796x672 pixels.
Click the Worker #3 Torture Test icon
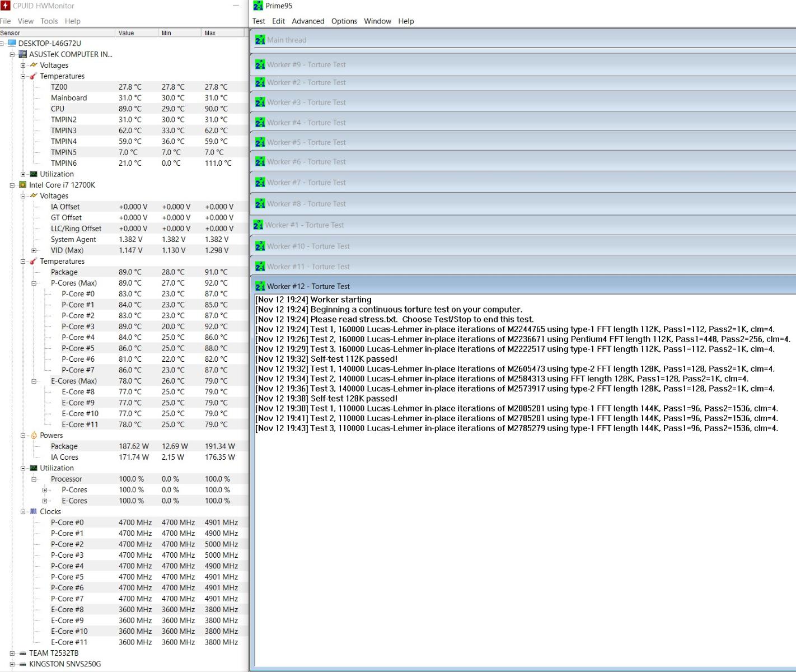coord(260,102)
